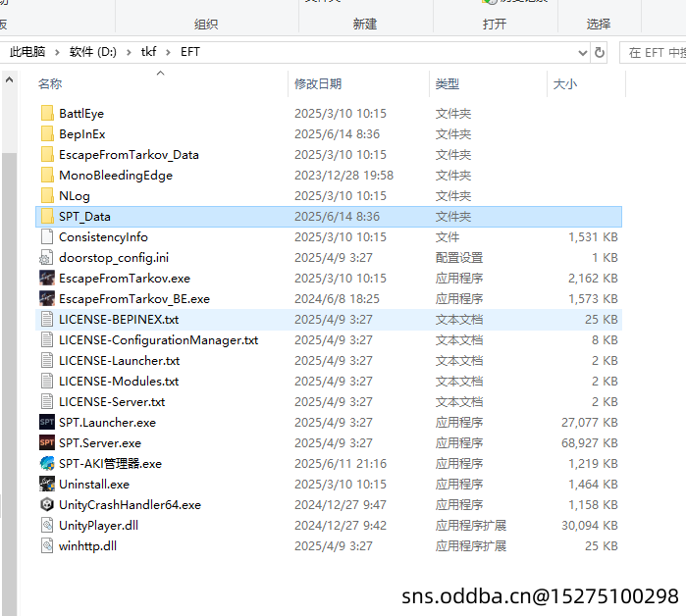The image size is (686, 616).
Task: Click the 打开 ribbon group label
Action: pyautogui.click(x=495, y=25)
